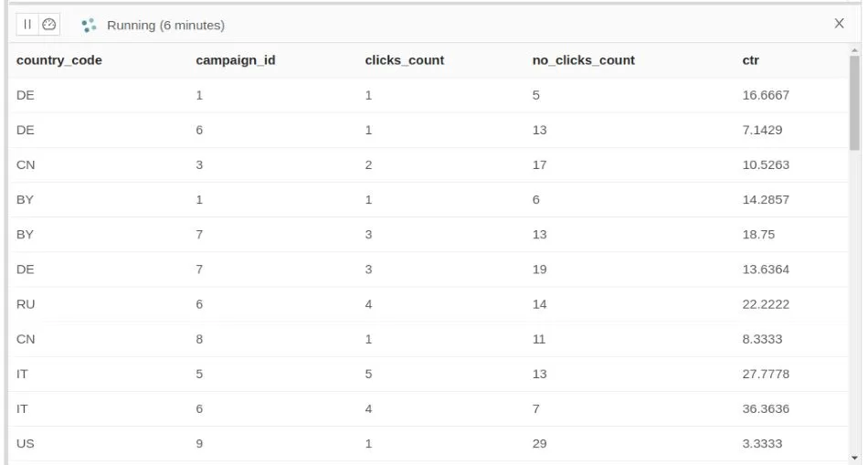
Task: Click no_clicks_count in the 16.6667 row
Action: pos(535,95)
